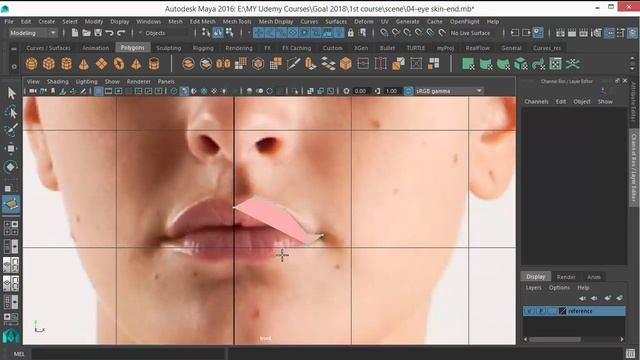
Task: Open the layer editor Options menu
Action: pyautogui.click(x=559, y=287)
